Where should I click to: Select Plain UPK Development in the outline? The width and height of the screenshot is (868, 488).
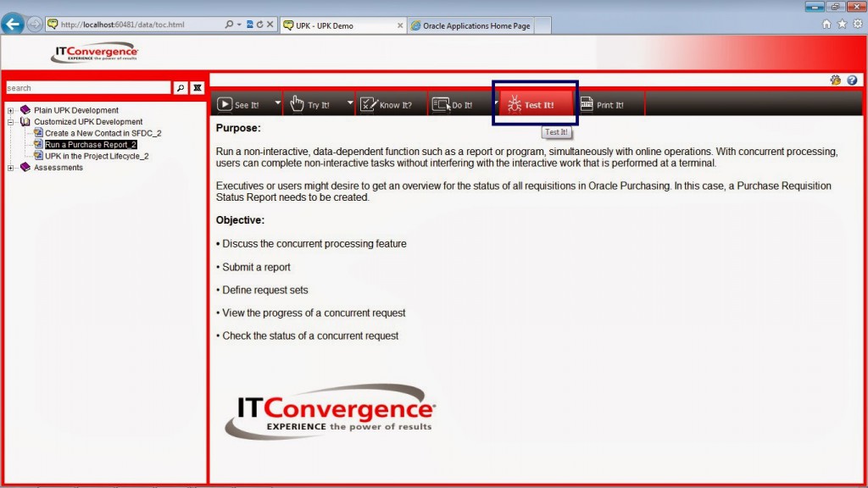tap(75, 110)
